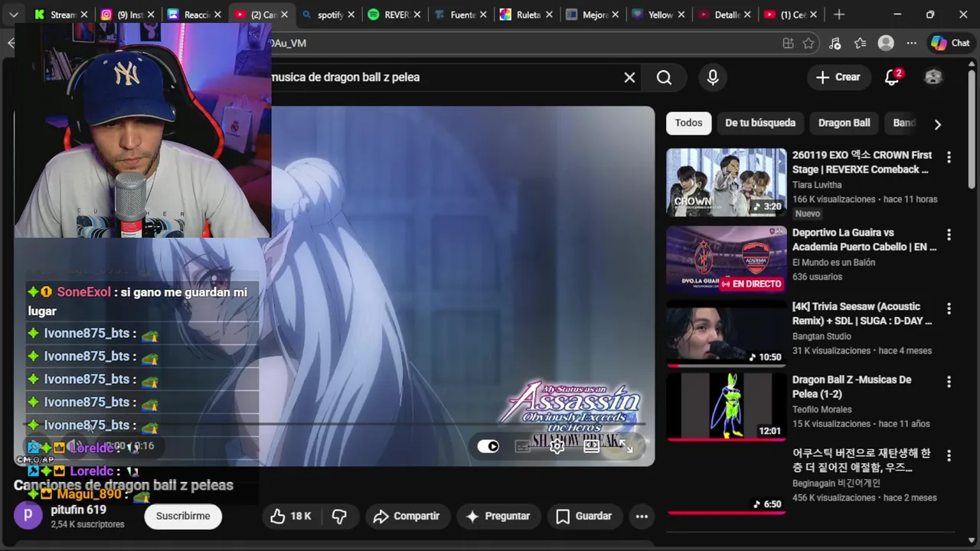Screen dimensions: 980x551
Task: Open pitufin 619 channel avatar
Action: 28,516
